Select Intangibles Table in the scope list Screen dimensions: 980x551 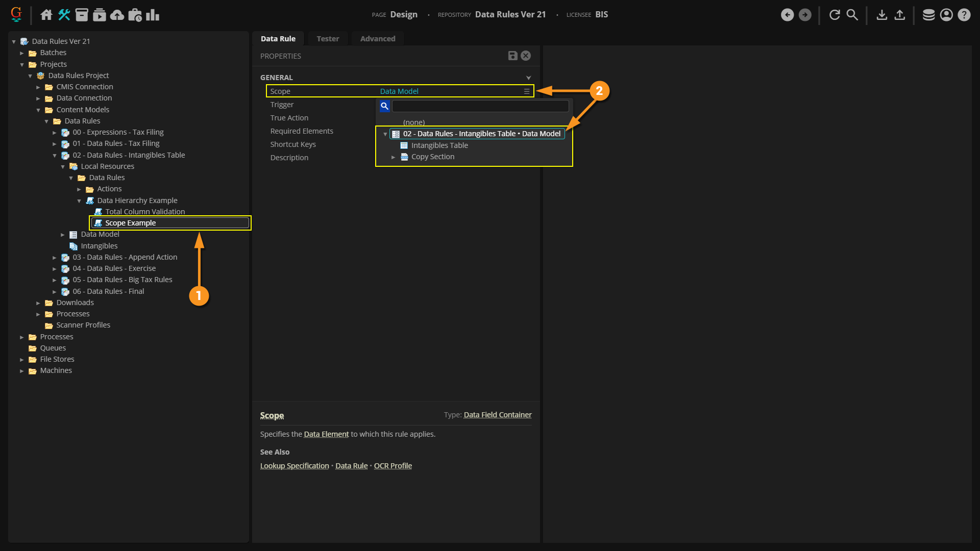[x=439, y=145]
